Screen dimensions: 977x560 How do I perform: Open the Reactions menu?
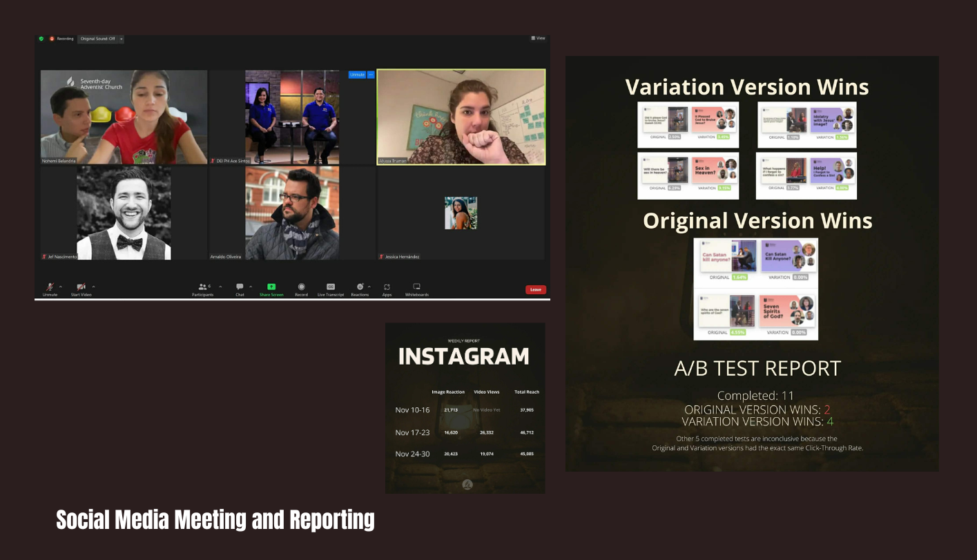[360, 287]
